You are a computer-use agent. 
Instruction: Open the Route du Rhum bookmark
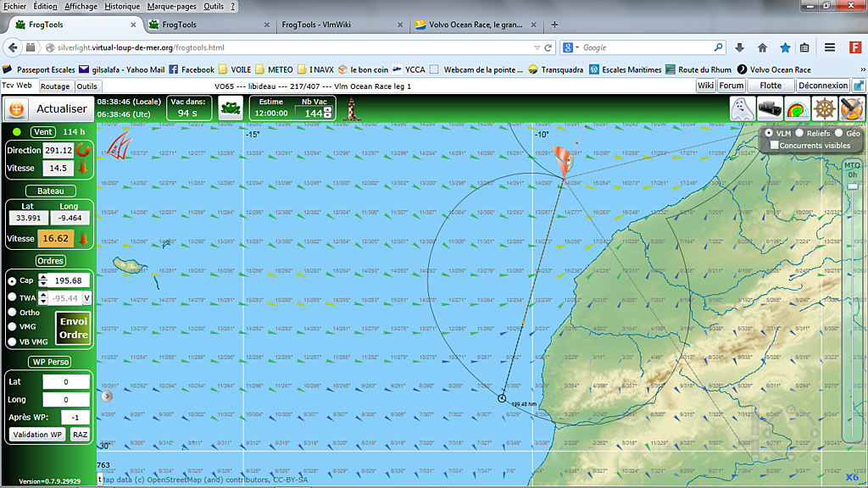click(698, 69)
